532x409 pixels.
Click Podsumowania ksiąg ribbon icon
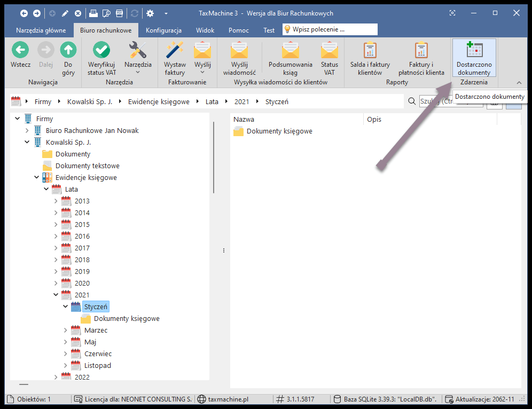(290, 51)
